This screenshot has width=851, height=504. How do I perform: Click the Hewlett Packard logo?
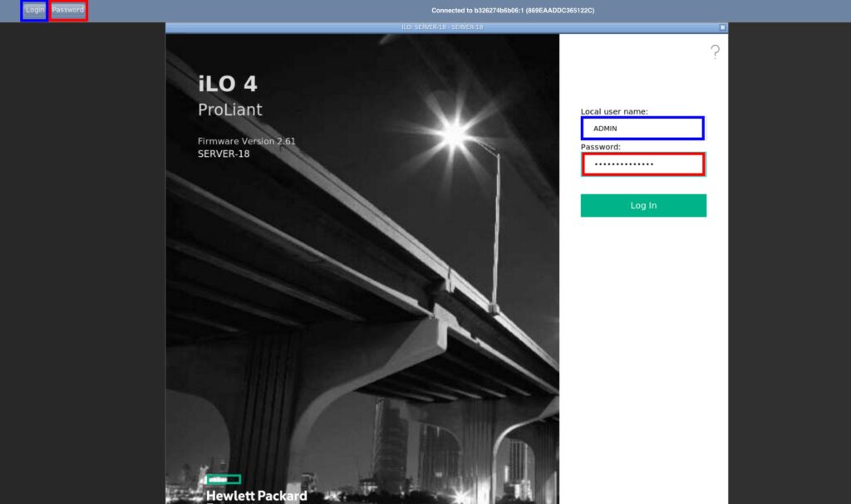pyautogui.click(x=256, y=489)
